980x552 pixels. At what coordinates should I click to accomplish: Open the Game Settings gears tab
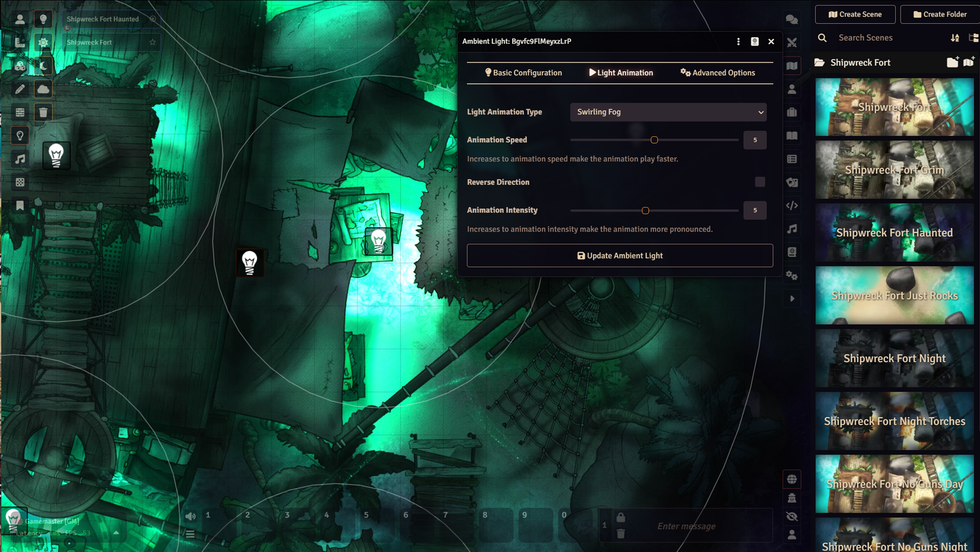pos(791,275)
